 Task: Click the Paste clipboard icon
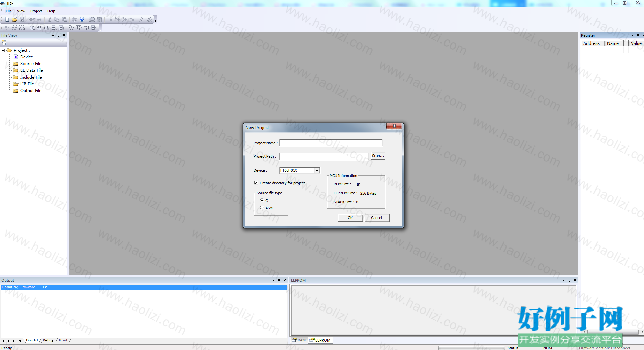[64, 20]
